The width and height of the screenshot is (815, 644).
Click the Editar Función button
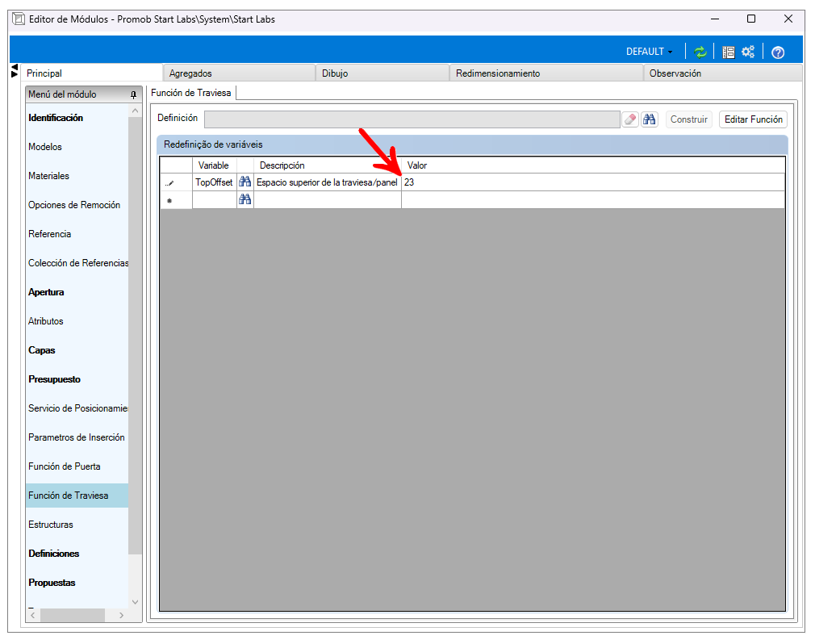pos(753,119)
